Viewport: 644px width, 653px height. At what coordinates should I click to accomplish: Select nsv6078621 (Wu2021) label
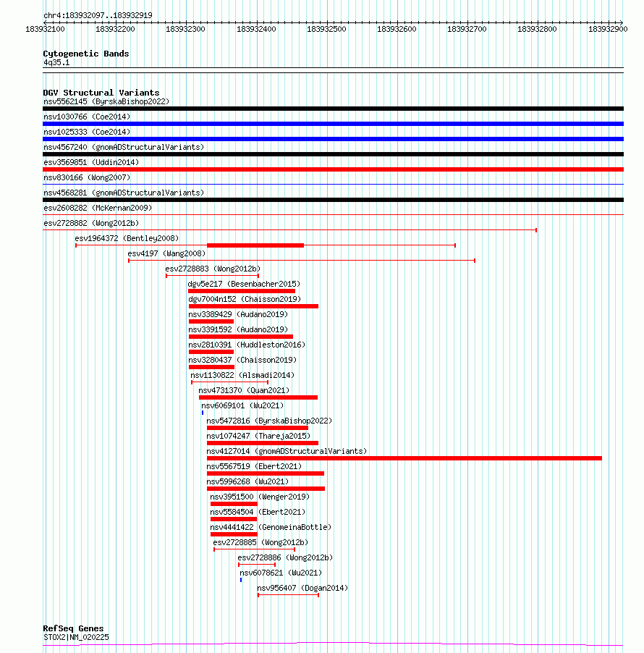281,573
